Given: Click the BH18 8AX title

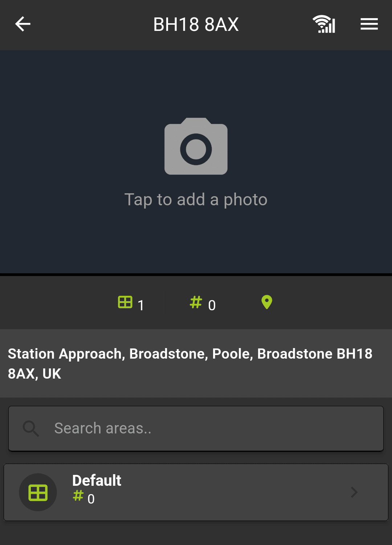Looking at the screenshot, I should pyautogui.click(x=196, y=25).
